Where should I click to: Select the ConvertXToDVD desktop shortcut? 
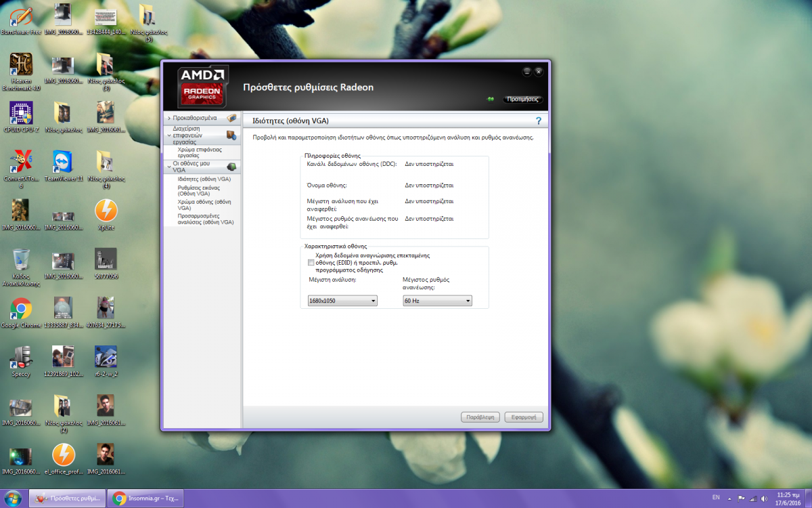point(22,169)
